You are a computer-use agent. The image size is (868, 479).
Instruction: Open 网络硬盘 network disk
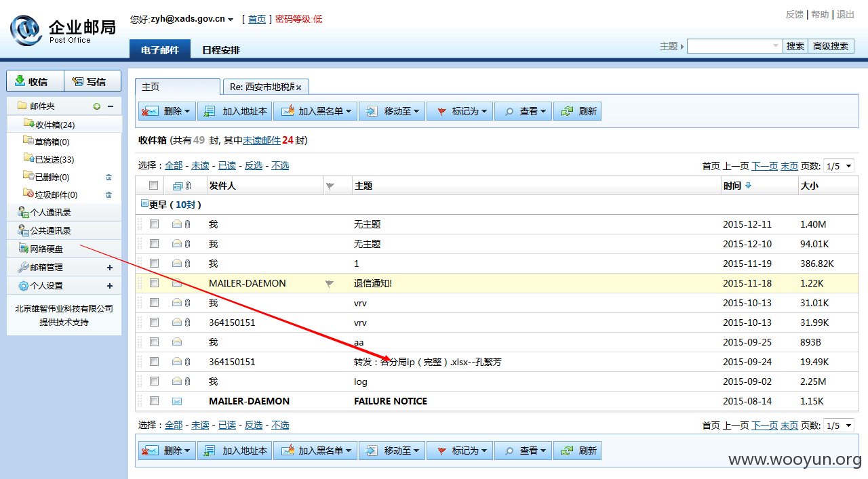[x=46, y=249]
